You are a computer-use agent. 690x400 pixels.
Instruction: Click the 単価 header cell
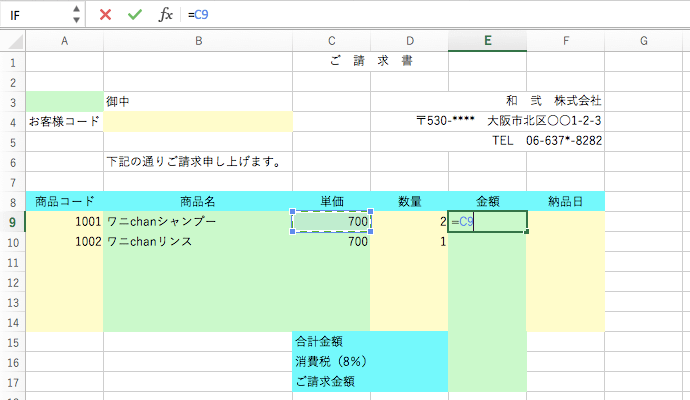coord(332,202)
